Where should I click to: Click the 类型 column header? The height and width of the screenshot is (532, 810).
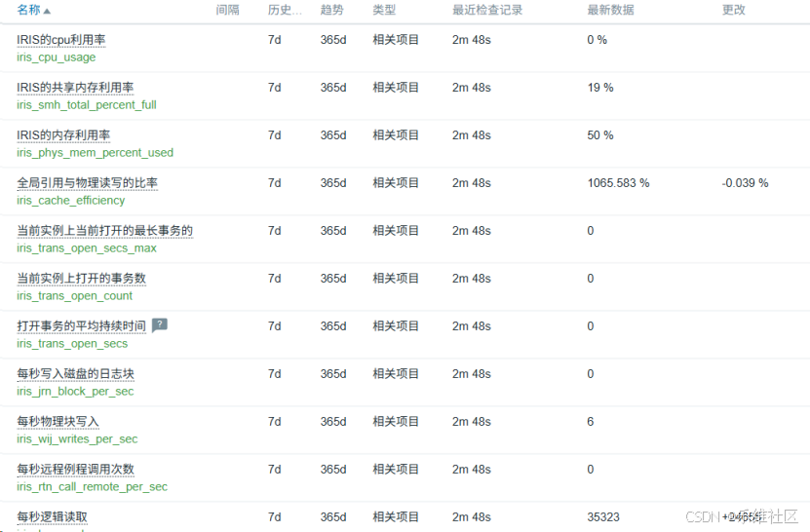point(384,10)
